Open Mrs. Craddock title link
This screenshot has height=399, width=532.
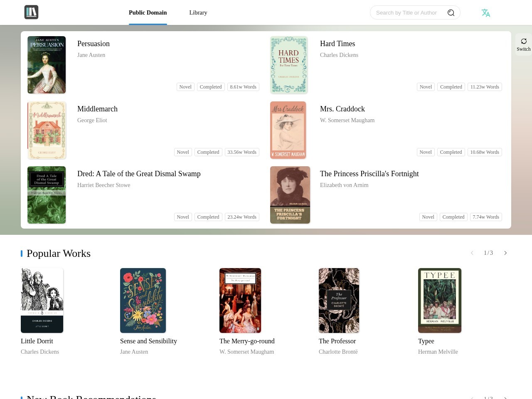(x=342, y=109)
